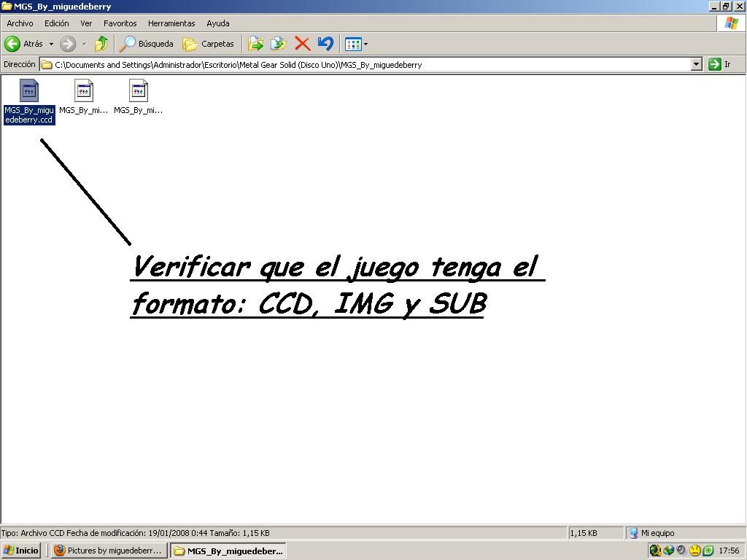Click the MGS_By_miguedeberry.ccd file name label
The height and width of the screenshot is (560, 747).
tap(29, 114)
